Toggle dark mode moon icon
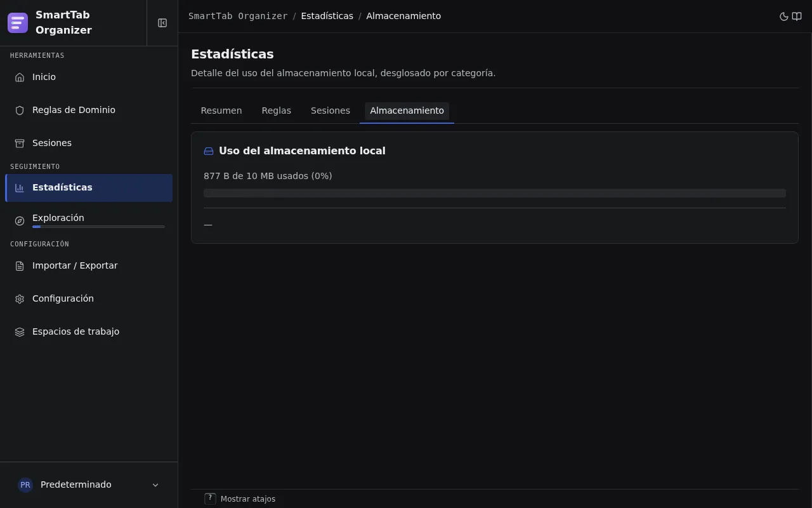Viewport: 812px width, 508px height. coord(783,17)
